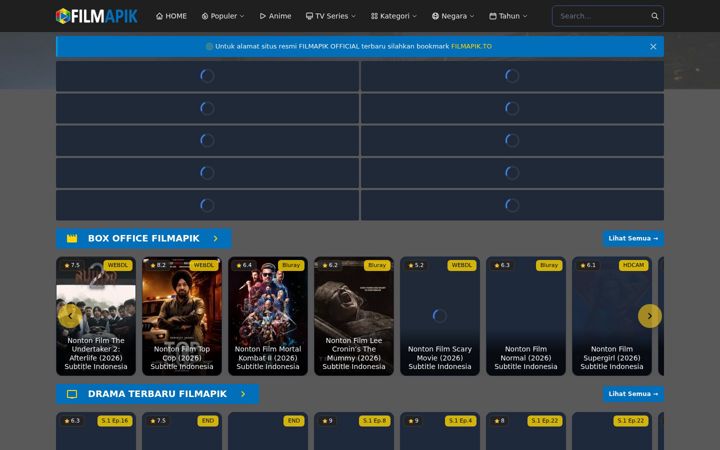The image size is (720, 450).
Task: Open the FILMAPIK.TO bookmark link
Action: tap(471, 46)
